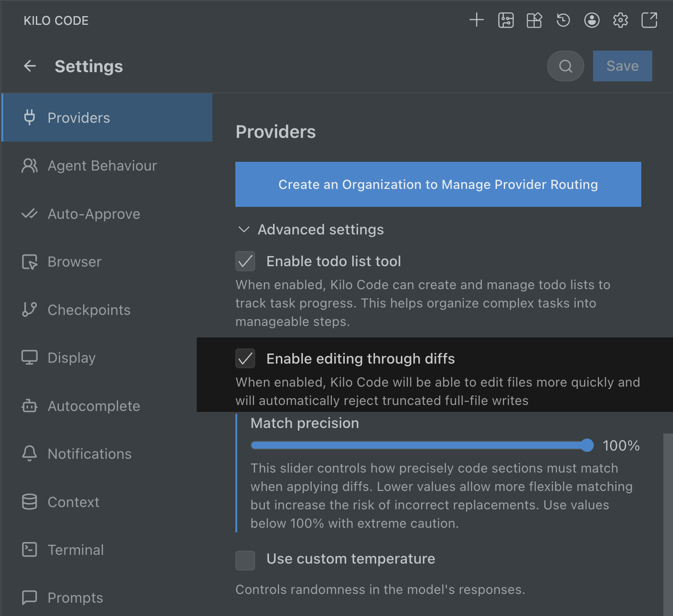The image size is (673, 616).
Task: Click the Match precision slider handle
Action: 587,445
